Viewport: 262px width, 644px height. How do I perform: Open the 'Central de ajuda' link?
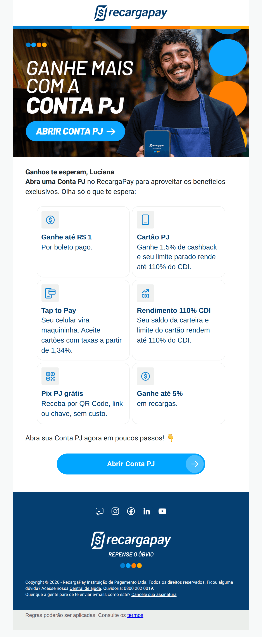click(85, 589)
